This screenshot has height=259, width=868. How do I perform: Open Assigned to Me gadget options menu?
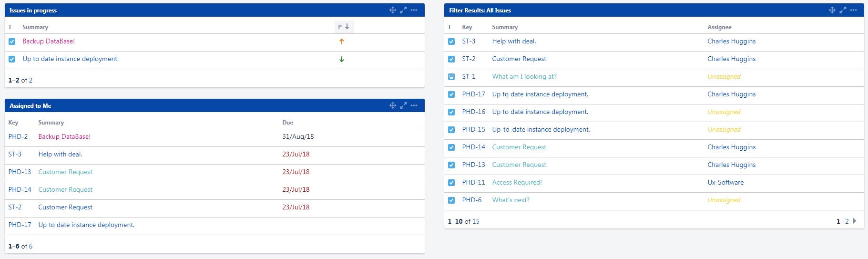pos(414,105)
